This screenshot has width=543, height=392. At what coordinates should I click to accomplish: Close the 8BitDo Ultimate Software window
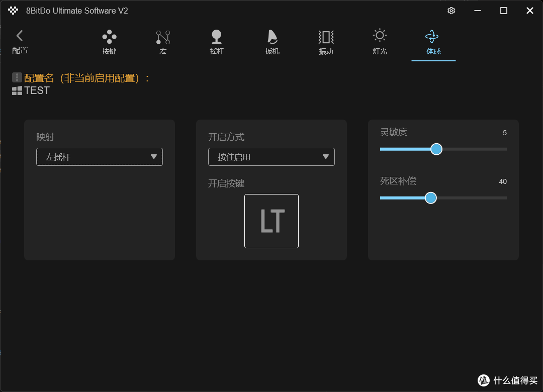pos(530,11)
